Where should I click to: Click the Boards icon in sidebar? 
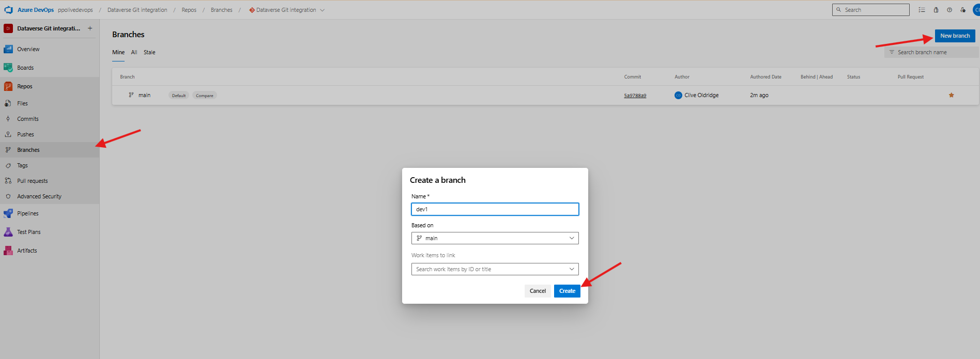(8, 68)
